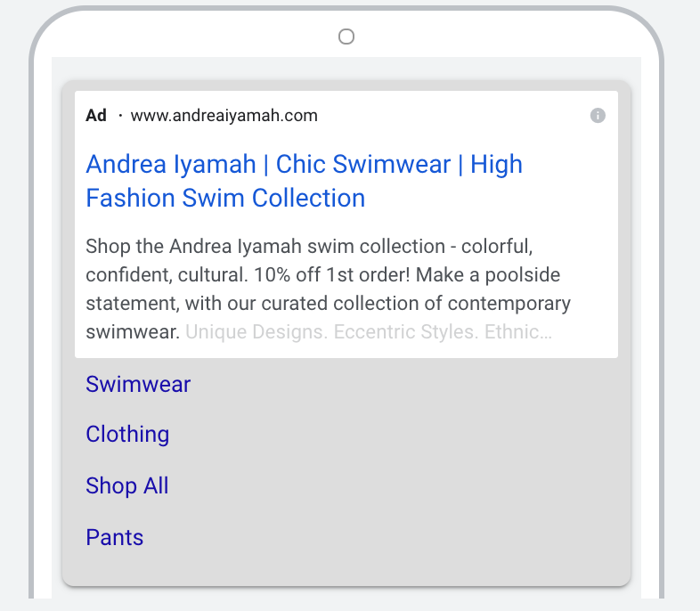Click the ad info icon
The image size is (700, 611).
point(598,116)
